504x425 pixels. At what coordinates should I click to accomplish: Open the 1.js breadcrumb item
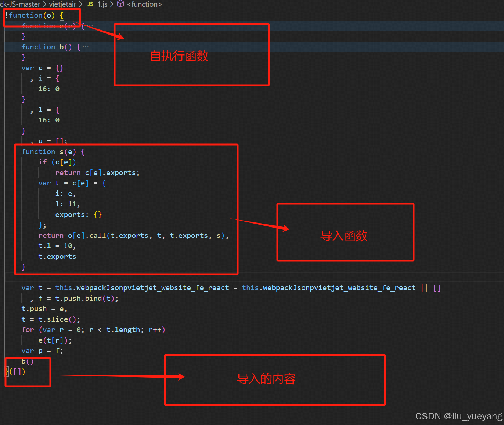pyautogui.click(x=102, y=4)
